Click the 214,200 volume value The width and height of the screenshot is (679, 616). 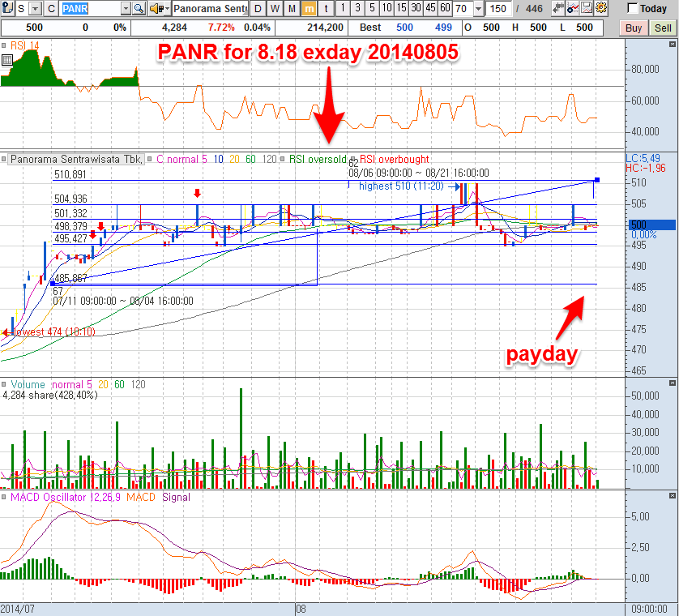coord(325,28)
